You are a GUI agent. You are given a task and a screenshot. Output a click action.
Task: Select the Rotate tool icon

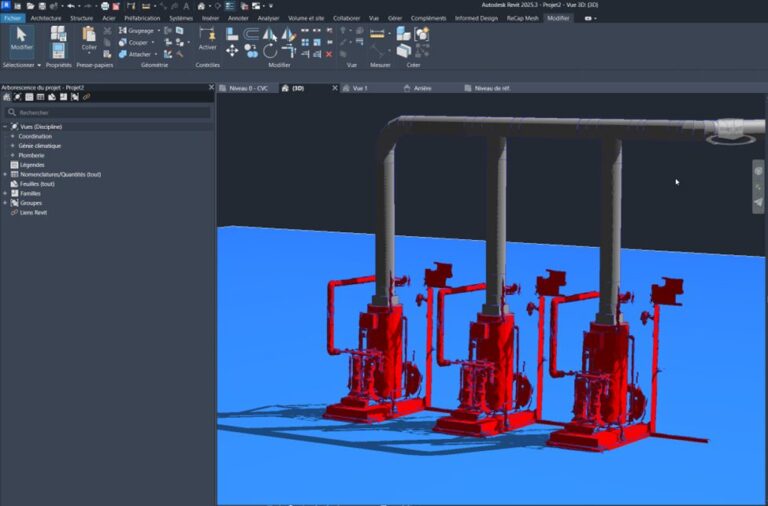coord(270,50)
